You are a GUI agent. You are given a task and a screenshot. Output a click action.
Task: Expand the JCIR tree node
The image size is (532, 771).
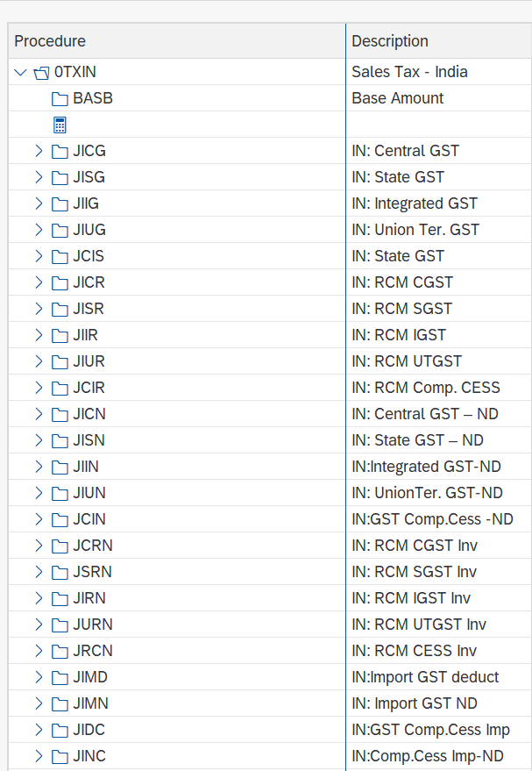pyautogui.click(x=39, y=388)
